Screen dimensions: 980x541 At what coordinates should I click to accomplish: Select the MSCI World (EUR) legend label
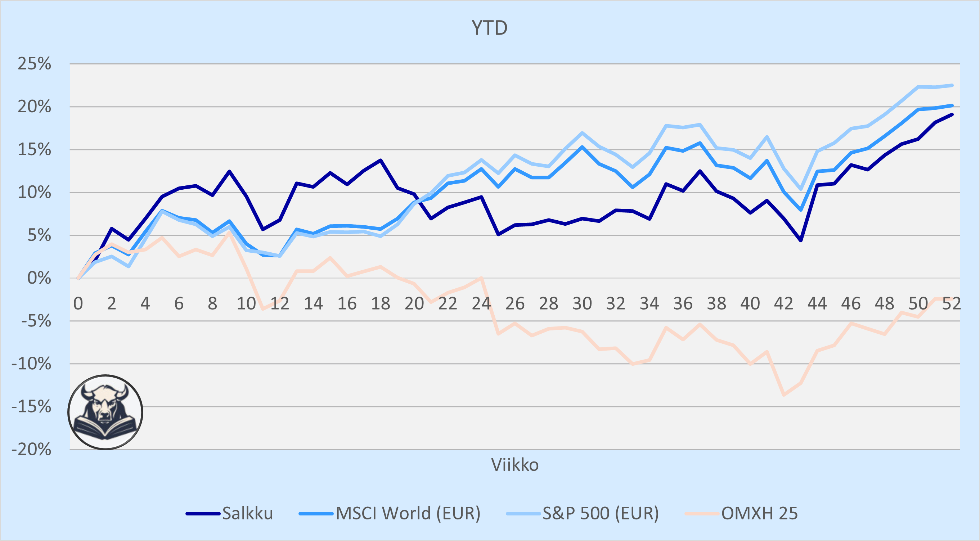click(x=408, y=514)
